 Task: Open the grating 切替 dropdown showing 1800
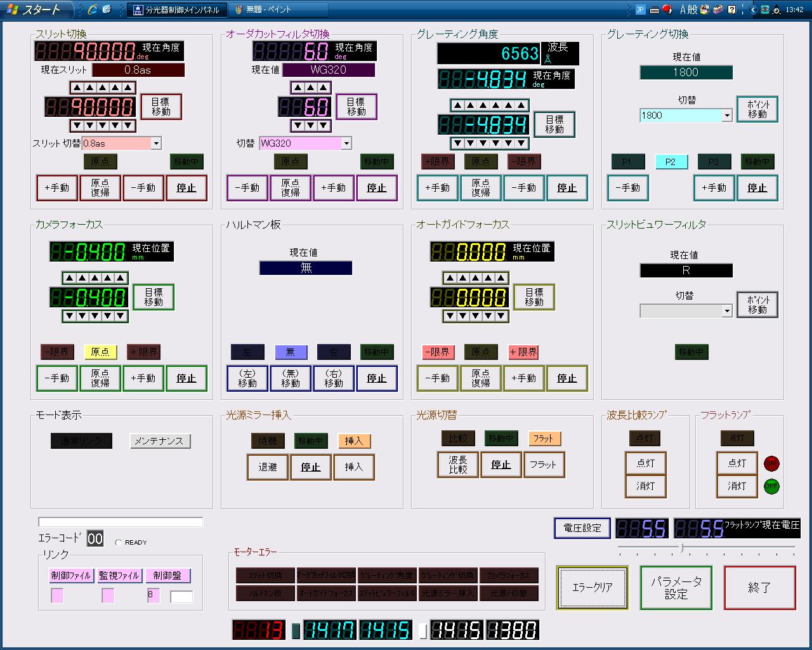click(x=727, y=116)
